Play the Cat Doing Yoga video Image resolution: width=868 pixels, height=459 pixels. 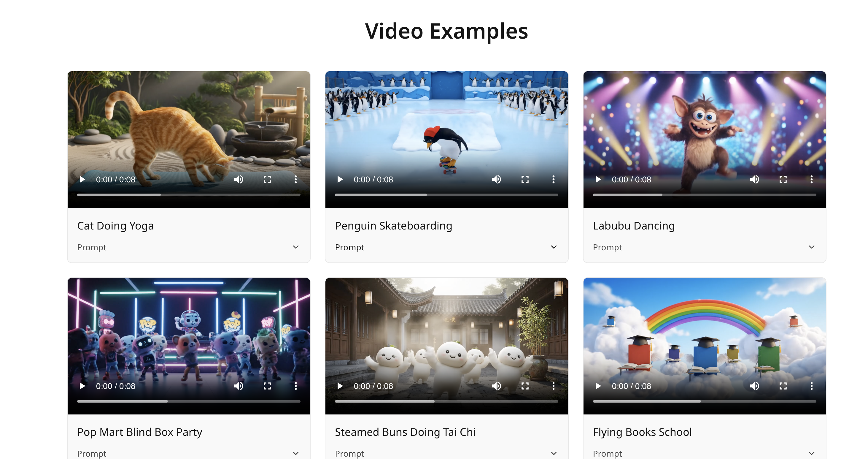coord(82,179)
